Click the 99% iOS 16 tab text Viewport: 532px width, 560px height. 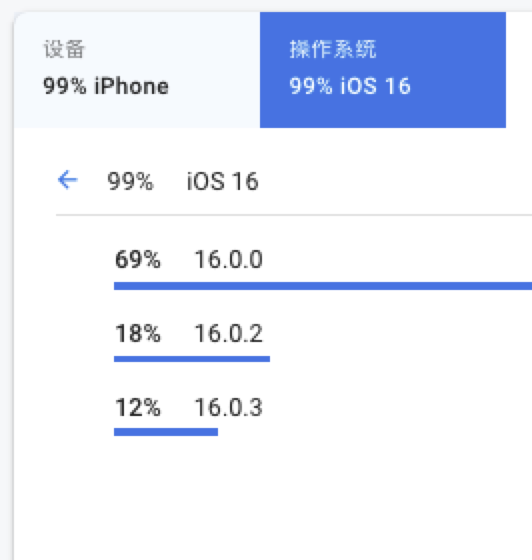click(x=350, y=86)
